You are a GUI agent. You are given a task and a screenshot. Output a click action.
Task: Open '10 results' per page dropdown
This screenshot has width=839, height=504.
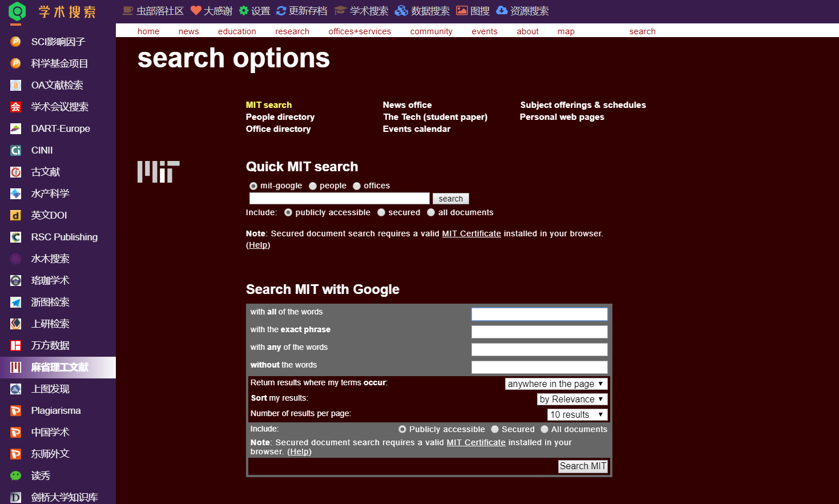[578, 415]
